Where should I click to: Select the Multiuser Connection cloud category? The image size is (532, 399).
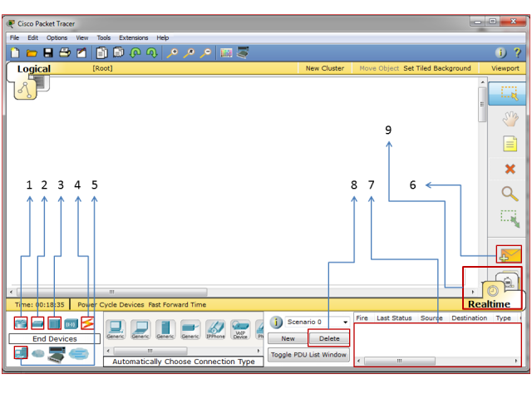(78, 354)
